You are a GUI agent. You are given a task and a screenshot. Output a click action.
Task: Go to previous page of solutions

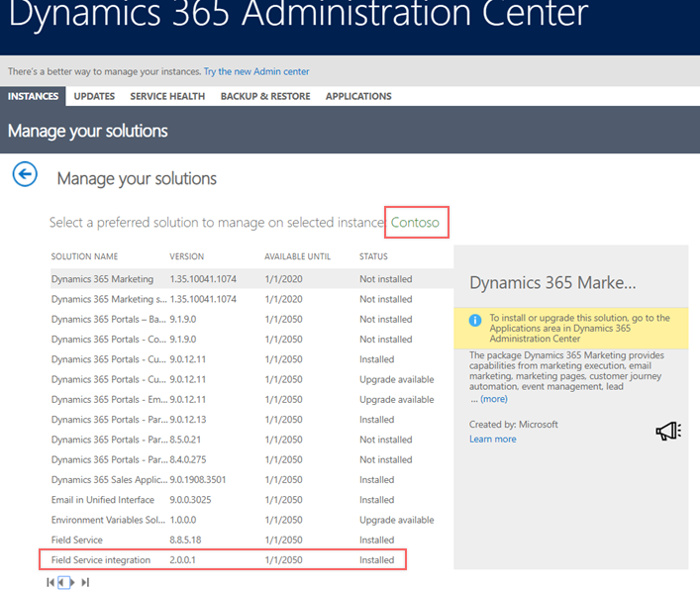tap(62, 583)
